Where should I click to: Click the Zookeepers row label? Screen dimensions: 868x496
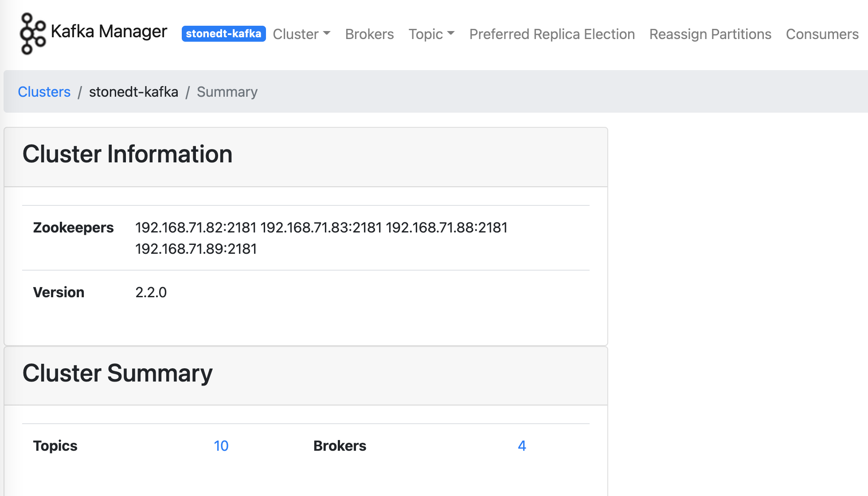pyautogui.click(x=73, y=228)
